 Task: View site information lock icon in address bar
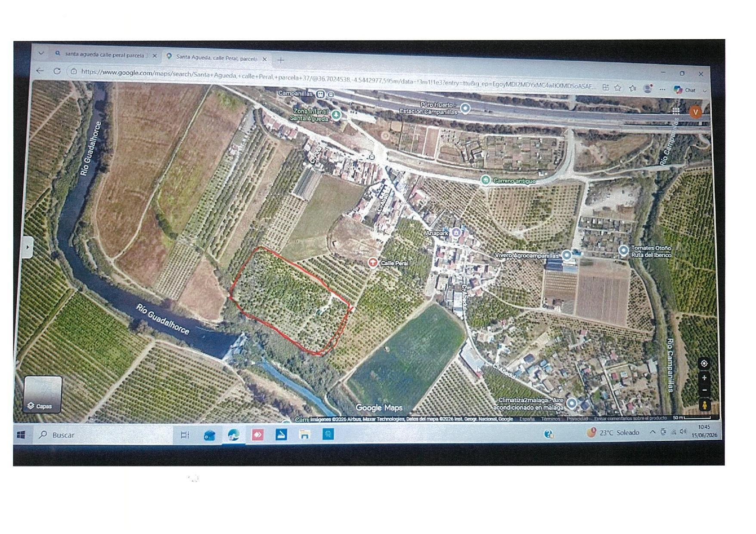pyautogui.click(x=74, y=71)
